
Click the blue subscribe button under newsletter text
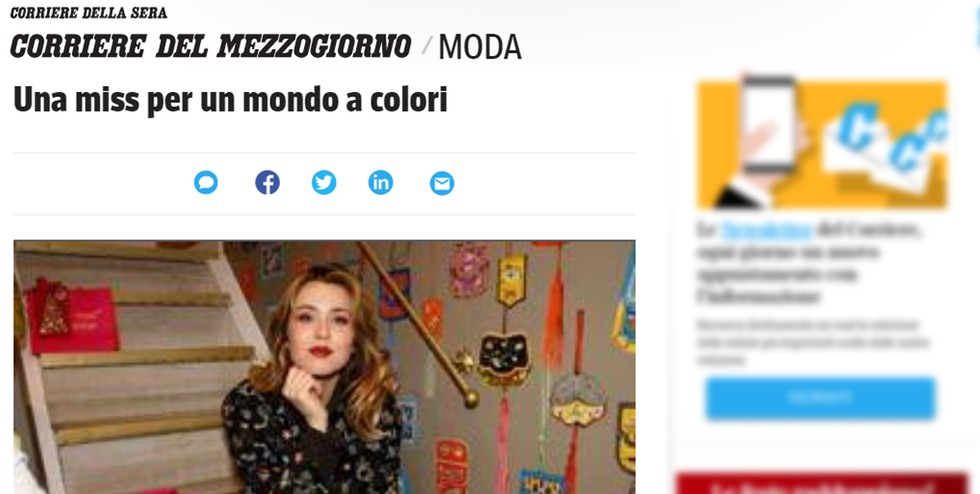coord(821,397)
